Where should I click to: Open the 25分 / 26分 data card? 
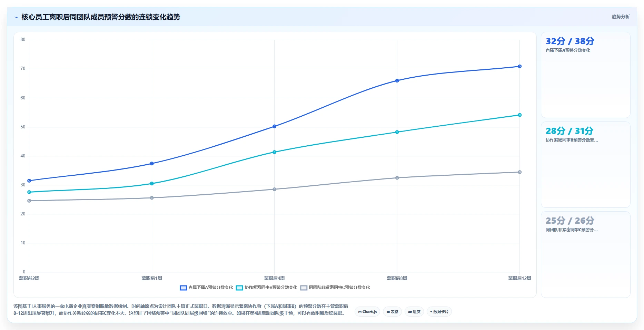pos(585,254)
